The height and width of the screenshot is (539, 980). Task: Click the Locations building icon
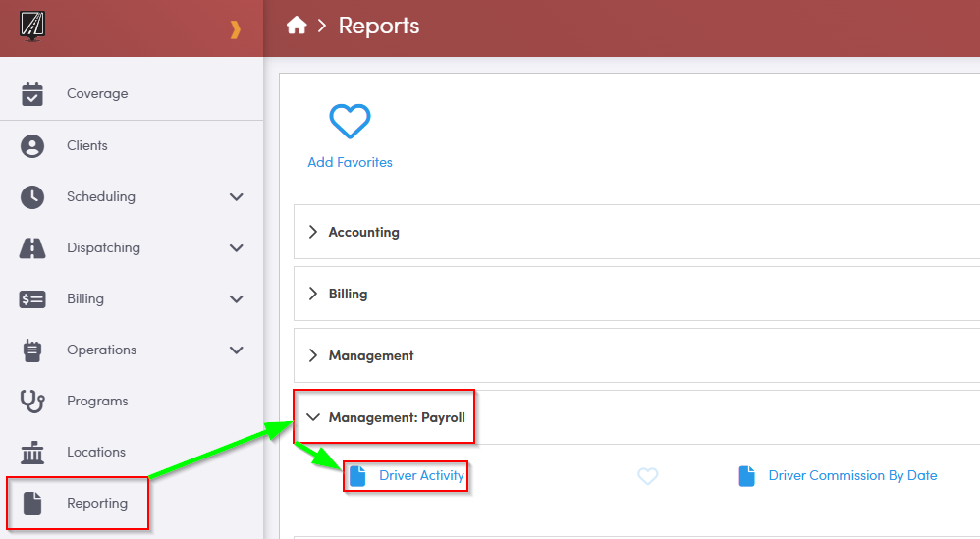32,452
